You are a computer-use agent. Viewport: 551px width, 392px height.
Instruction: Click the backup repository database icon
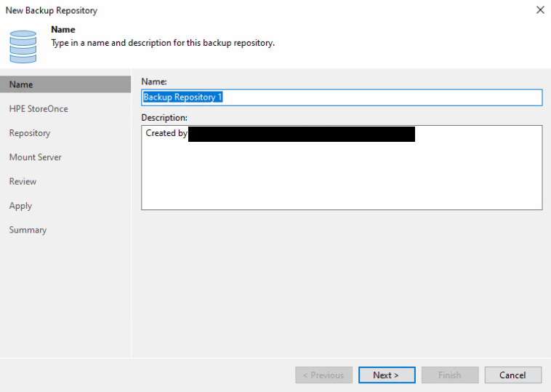23,46
